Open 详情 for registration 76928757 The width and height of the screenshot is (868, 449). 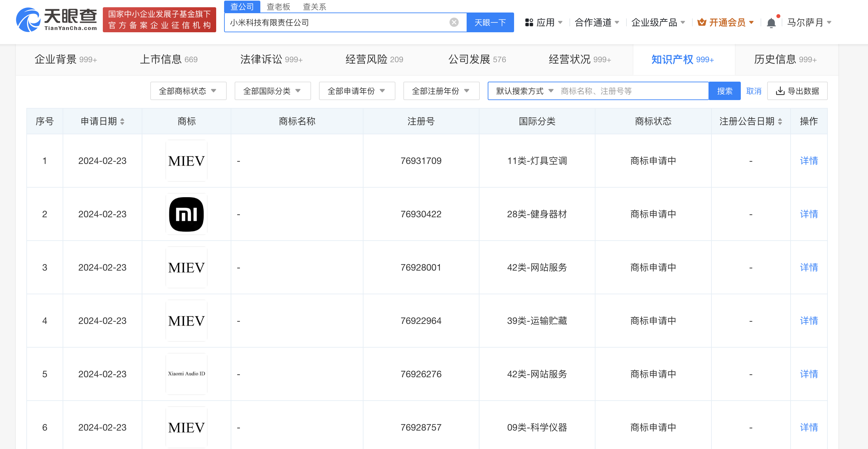(x=809, y=428)
